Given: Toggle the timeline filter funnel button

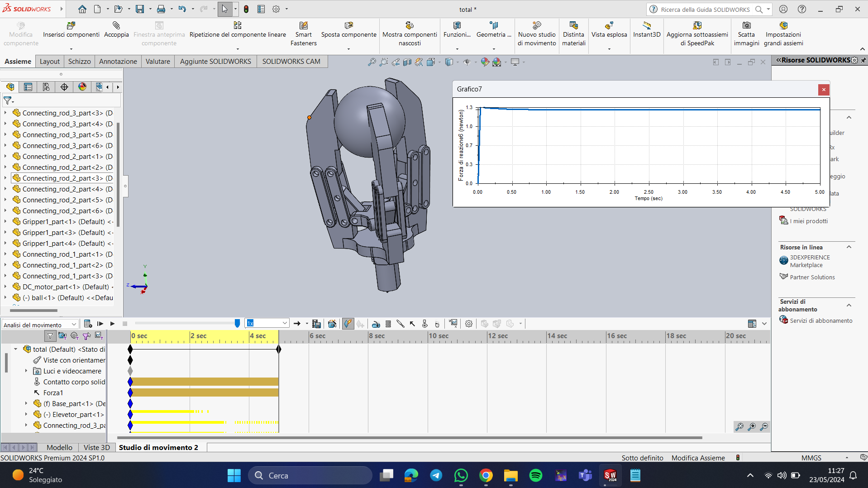Looking at the screenshot, I should point(50,336).
